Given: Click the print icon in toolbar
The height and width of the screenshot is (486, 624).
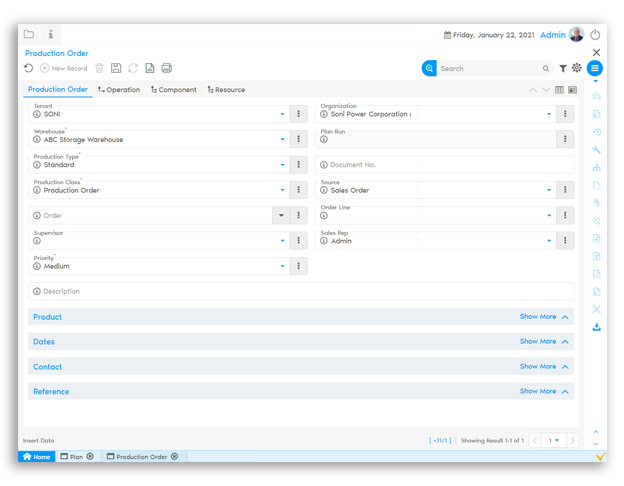Looking at the screenshot, I should pos(166,68).
